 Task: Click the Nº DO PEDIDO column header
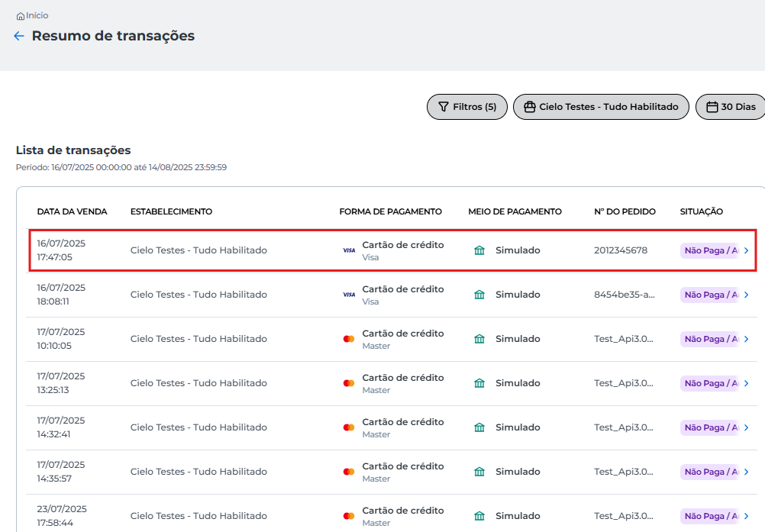coord(625,211)
